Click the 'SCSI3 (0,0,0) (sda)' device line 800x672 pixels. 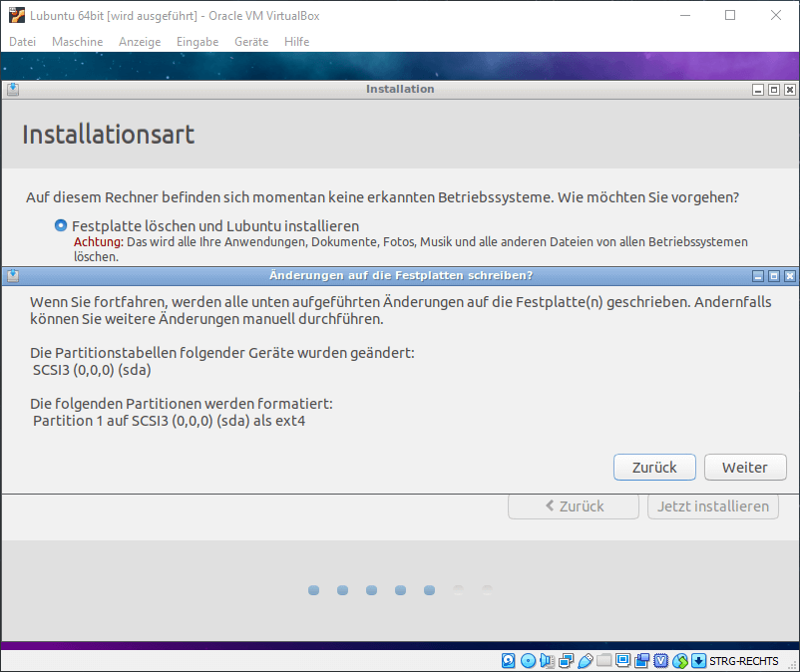click(92, 370)
